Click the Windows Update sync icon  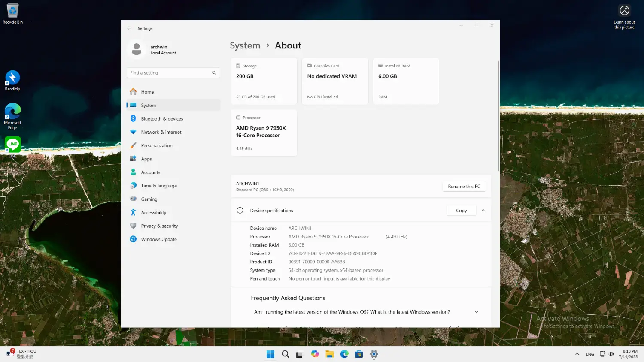(x=133, y=239)
